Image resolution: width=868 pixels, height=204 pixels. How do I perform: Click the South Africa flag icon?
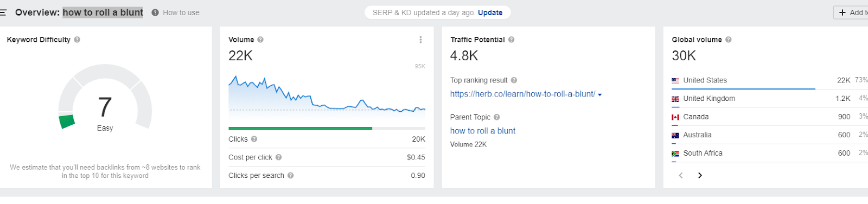point(675,154)
